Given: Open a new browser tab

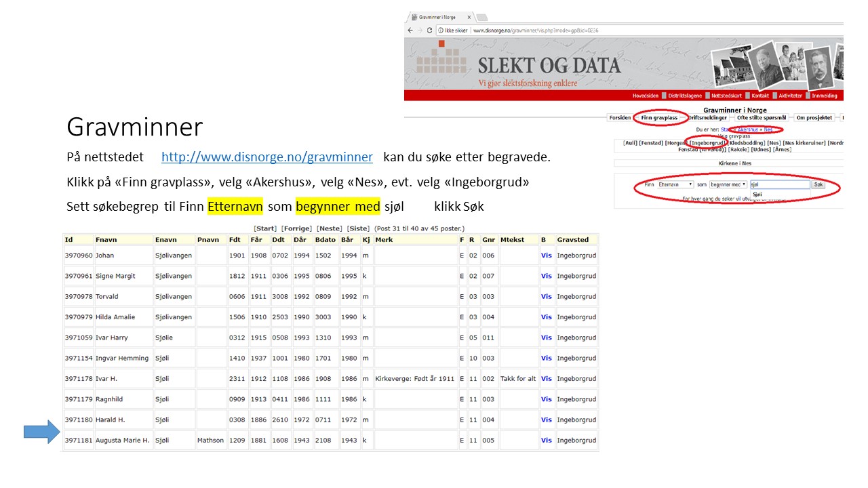Looking at the screenshot, I should pos(481,17).
